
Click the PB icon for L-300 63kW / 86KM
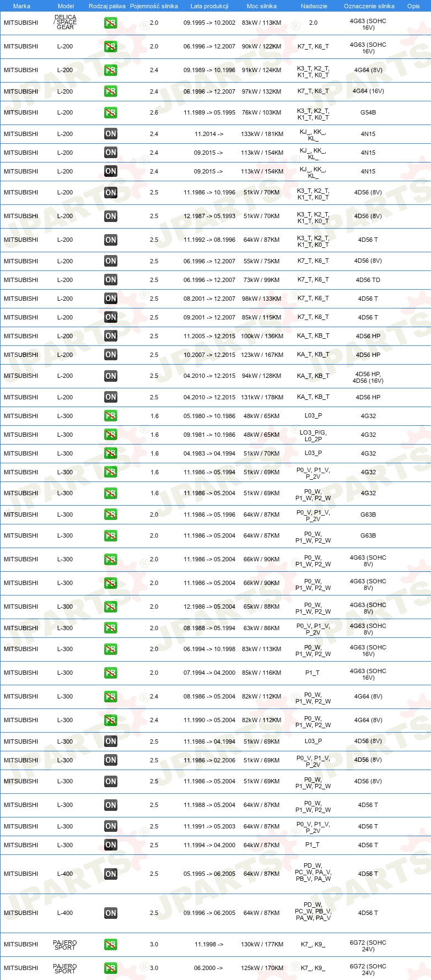tap(111, 628)
